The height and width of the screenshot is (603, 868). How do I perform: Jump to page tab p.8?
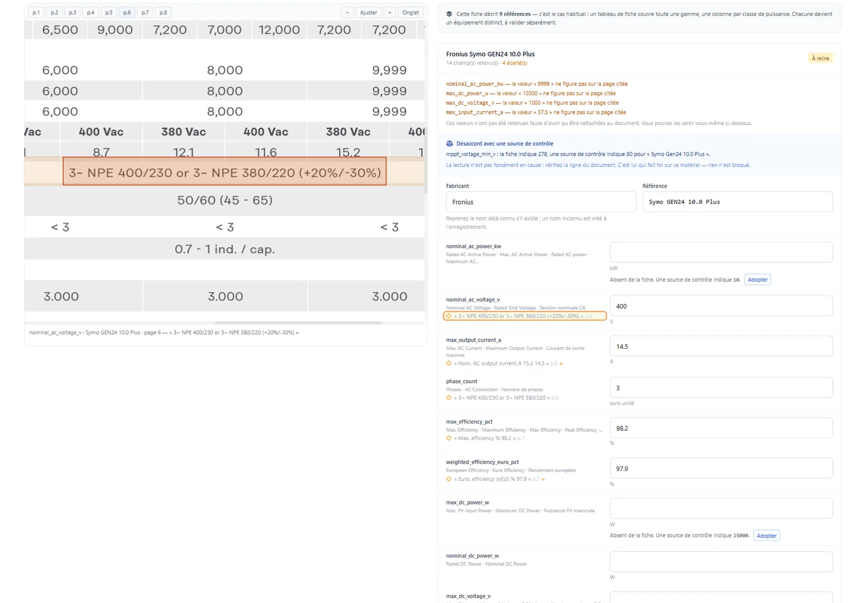(163, 13)
